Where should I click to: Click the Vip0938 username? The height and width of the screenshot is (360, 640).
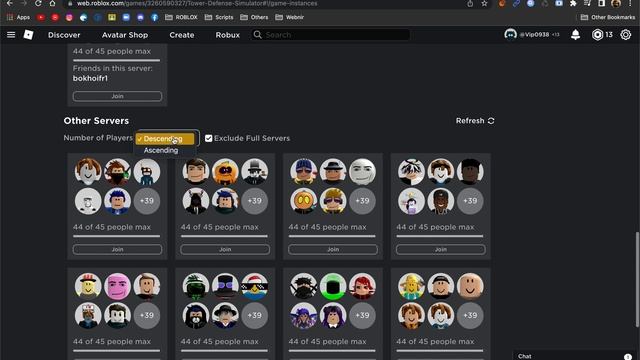[534, 35]
